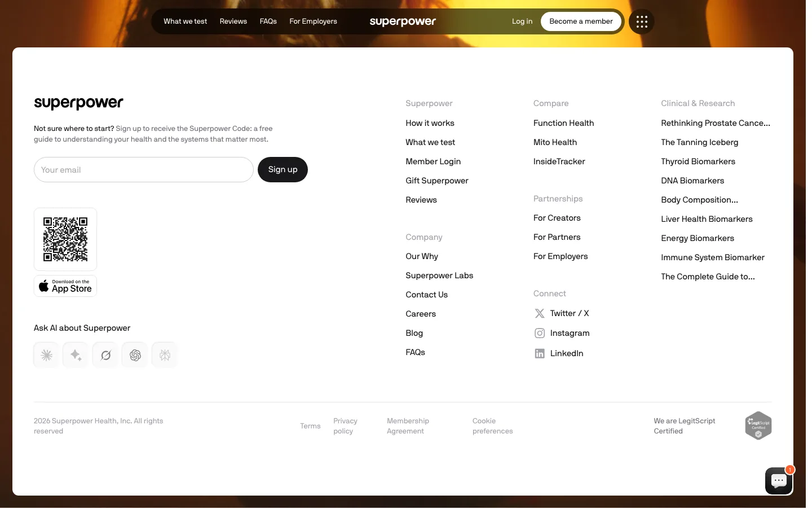Viewport: 812px width, 508px height.
Task: Click the LinkedIn logo icon
Action: pos(540,353)
